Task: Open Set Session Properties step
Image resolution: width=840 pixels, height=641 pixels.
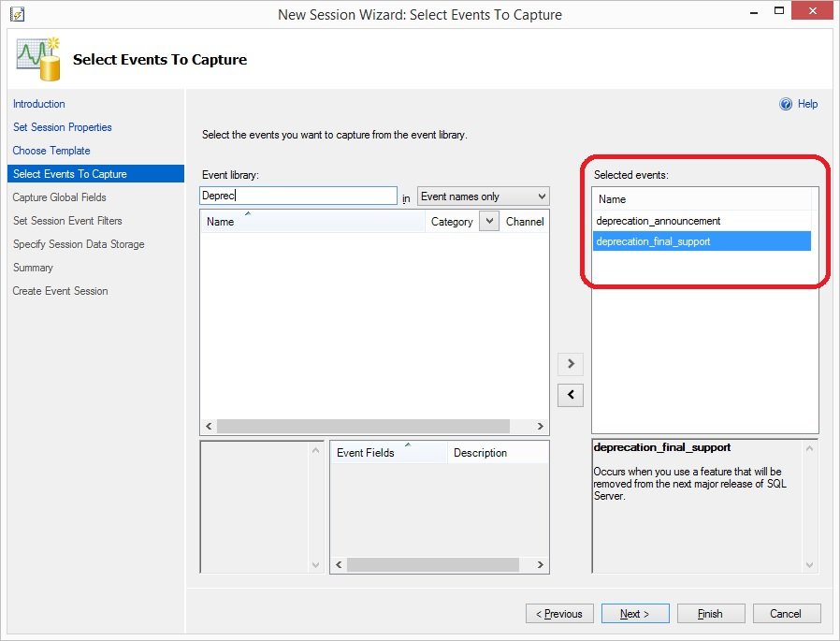Action: point(62,127)
